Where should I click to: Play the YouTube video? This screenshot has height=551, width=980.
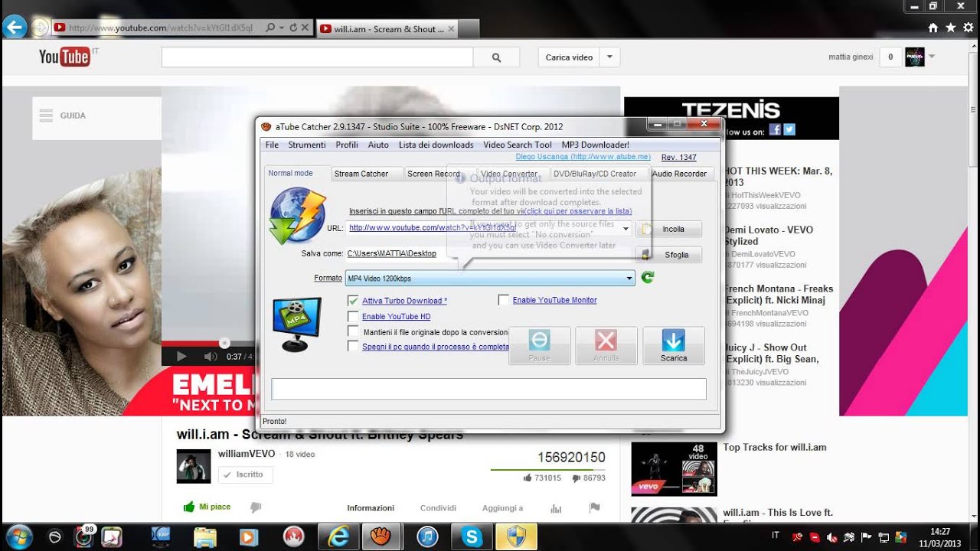[x=181, y=356]
